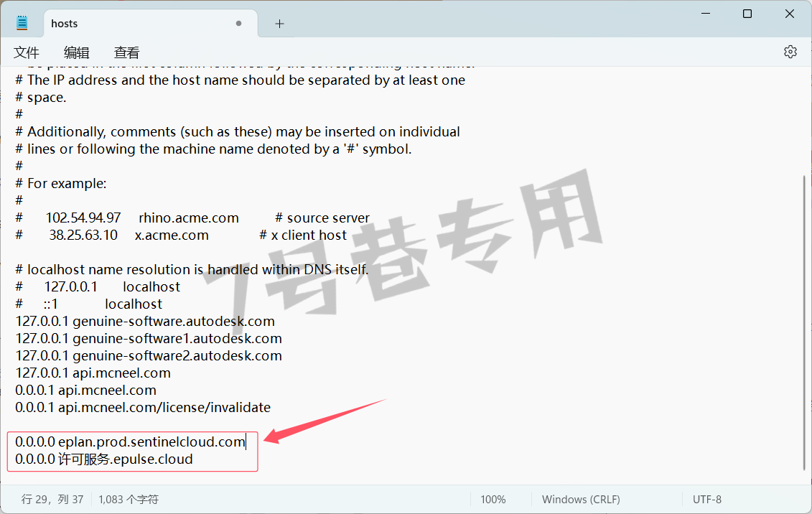The width and height of the screenshot is (812, 514).
Task: Click the 'The IP address and the host name' line
Action: [241, 80]
